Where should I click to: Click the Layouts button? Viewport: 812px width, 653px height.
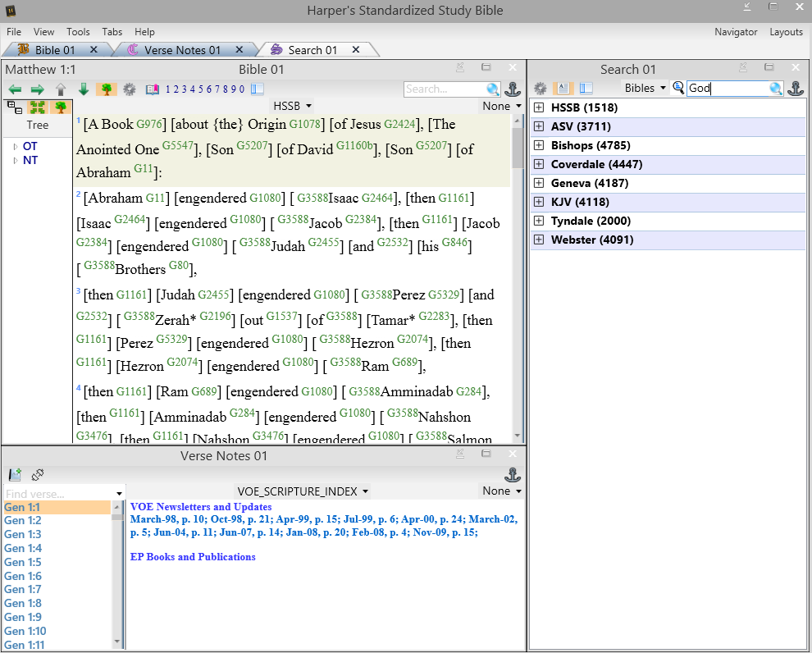point(786,32)
